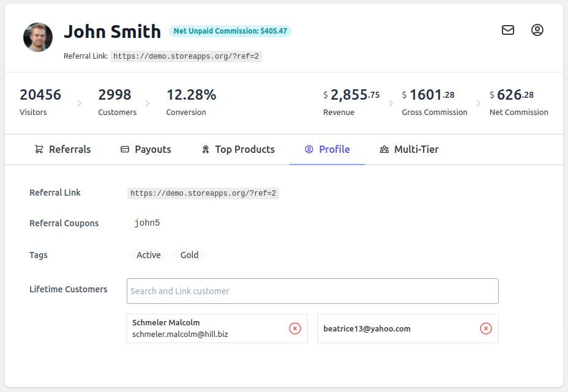Click the cart icon beside Referrals

(39, 149)
